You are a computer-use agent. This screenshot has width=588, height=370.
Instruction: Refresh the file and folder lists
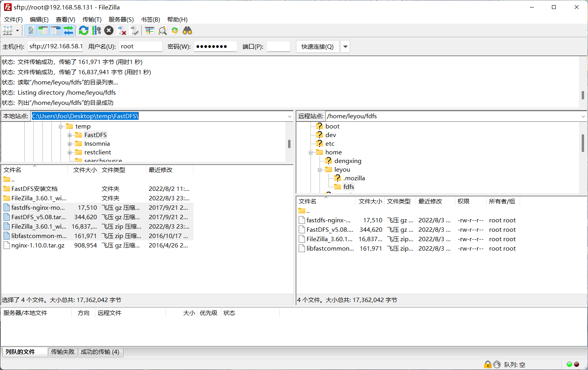(84, 31)
